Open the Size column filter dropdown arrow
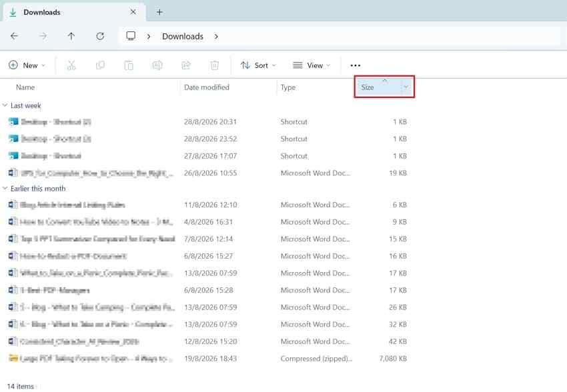Viewport: 567px width, 392px height. click(406, 87)
